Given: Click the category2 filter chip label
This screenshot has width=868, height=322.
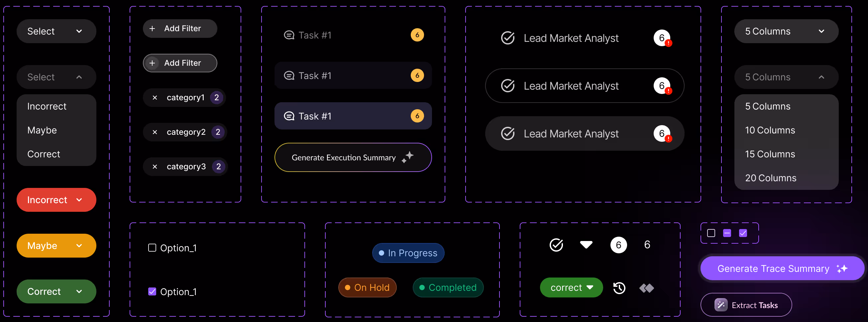Looking at the screenshot, I should tap(186, 132).
